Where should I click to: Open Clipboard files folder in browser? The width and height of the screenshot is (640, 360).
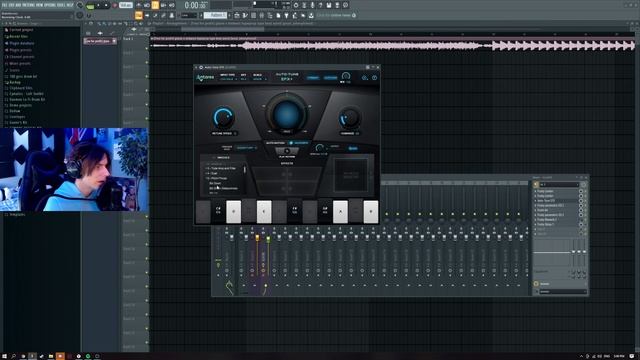click(20, 88)
